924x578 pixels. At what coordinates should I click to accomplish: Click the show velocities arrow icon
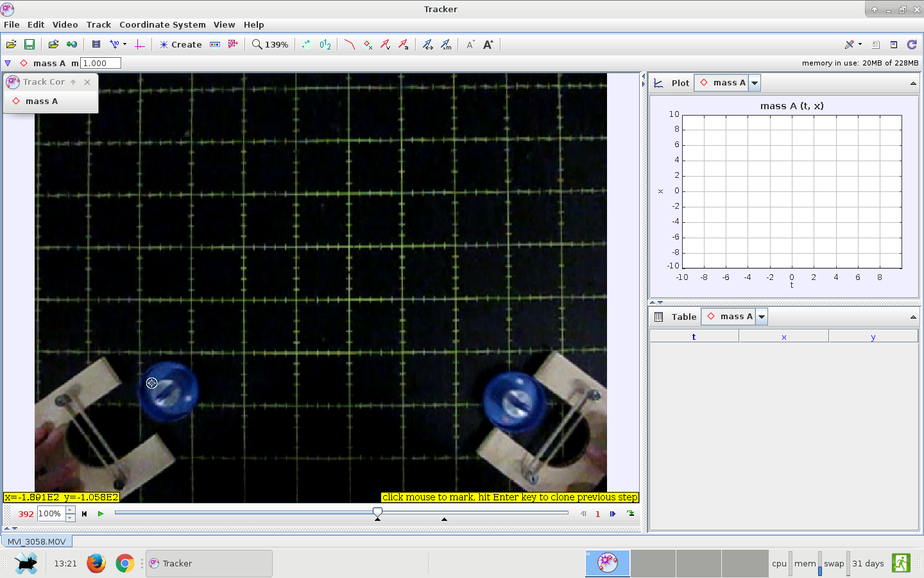click(385, 44)
